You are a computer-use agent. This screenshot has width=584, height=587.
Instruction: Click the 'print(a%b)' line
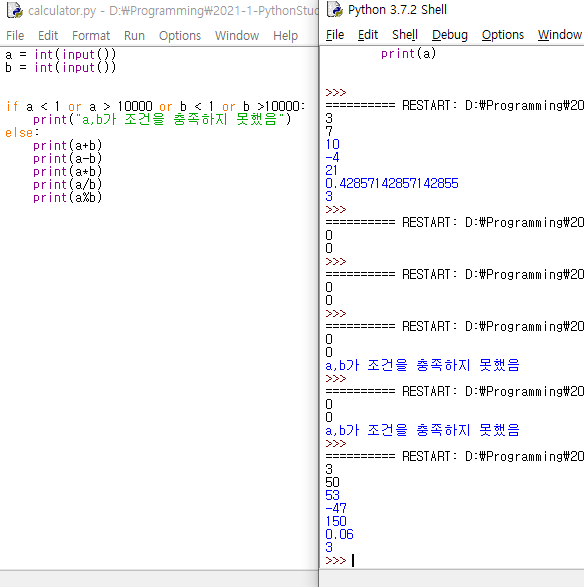click(67, 198)
